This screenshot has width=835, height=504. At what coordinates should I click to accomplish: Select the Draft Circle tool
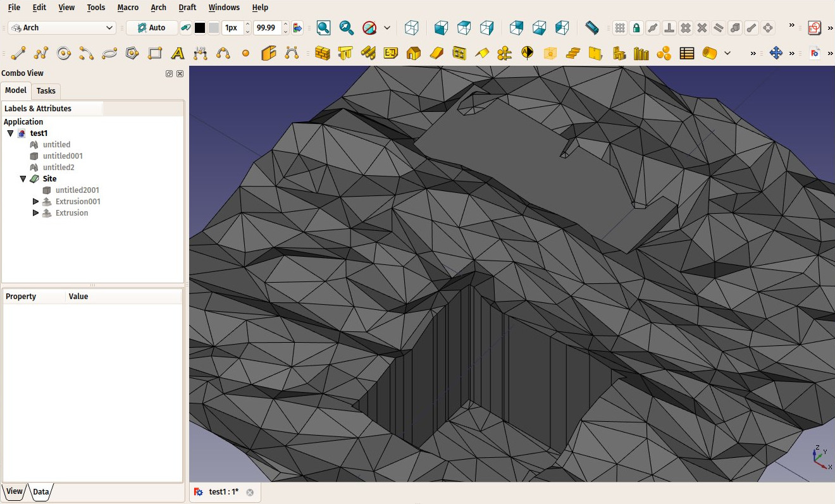point(64,53)
